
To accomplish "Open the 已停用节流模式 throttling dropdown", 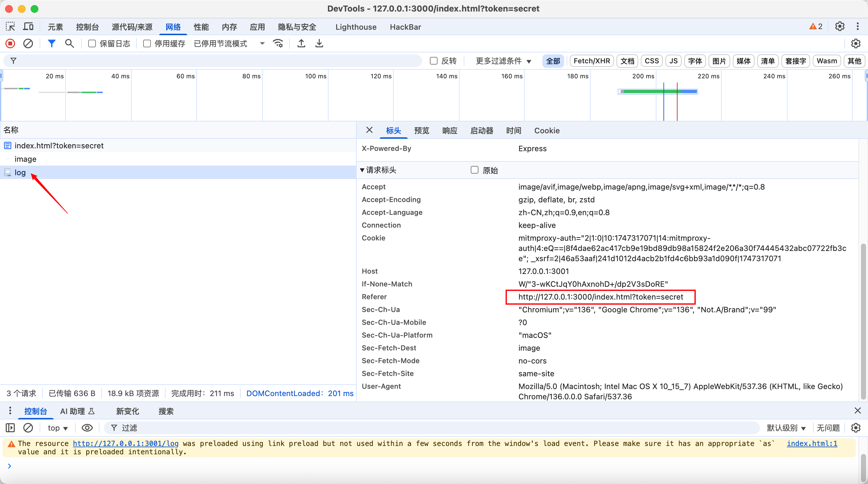I will [x=229, y=43].
